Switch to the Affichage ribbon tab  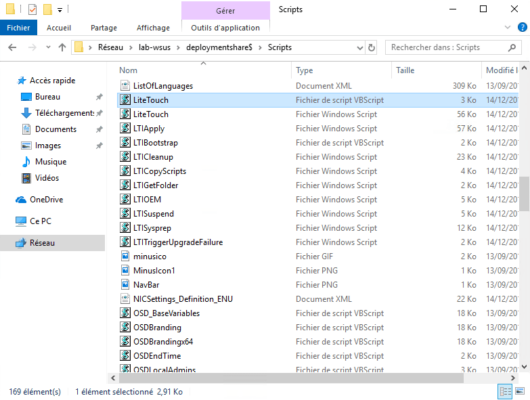pos(153,28)
